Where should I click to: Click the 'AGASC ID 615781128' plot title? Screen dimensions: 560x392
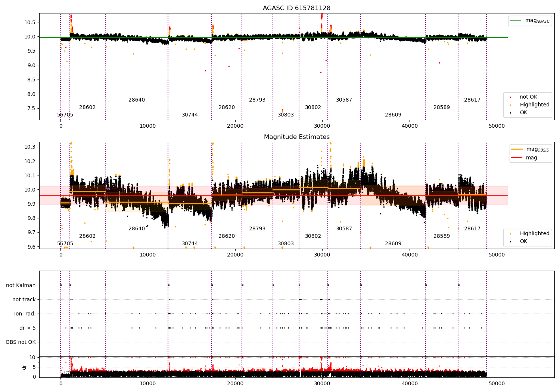296,8
